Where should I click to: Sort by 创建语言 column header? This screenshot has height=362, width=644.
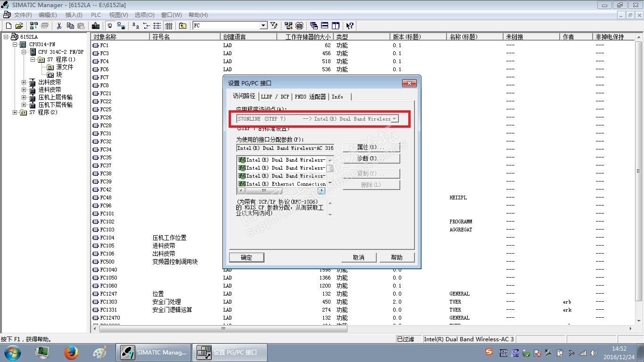coord(248,37)
